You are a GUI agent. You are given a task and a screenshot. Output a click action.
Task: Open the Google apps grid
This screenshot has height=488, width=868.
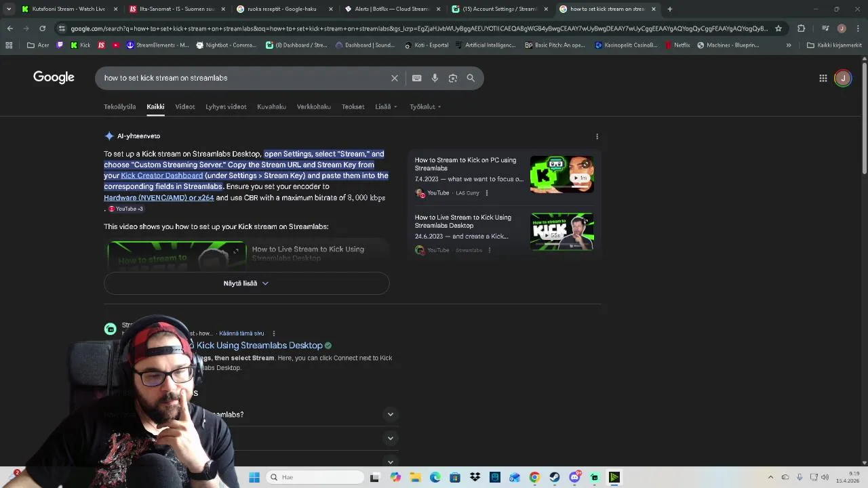coord(823,78)
